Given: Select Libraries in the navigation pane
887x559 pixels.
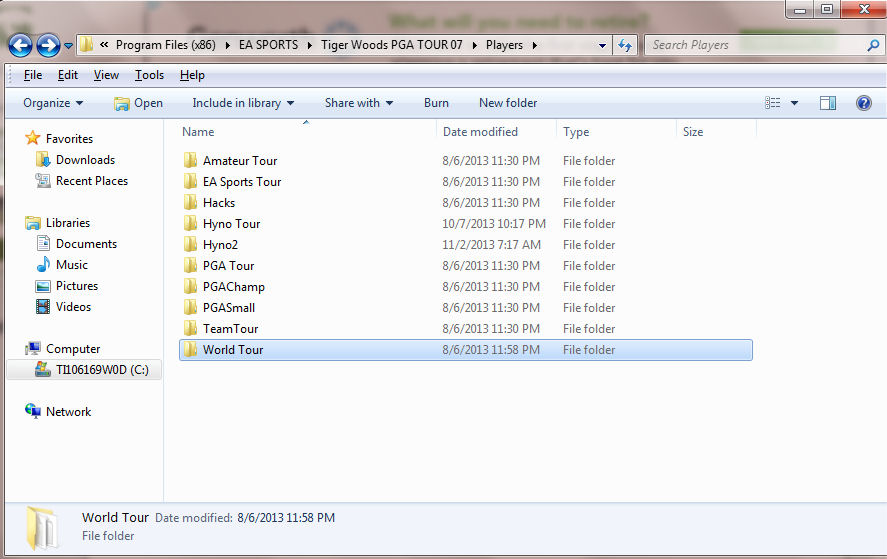Looking at the screenshot, I should (68, 223).
